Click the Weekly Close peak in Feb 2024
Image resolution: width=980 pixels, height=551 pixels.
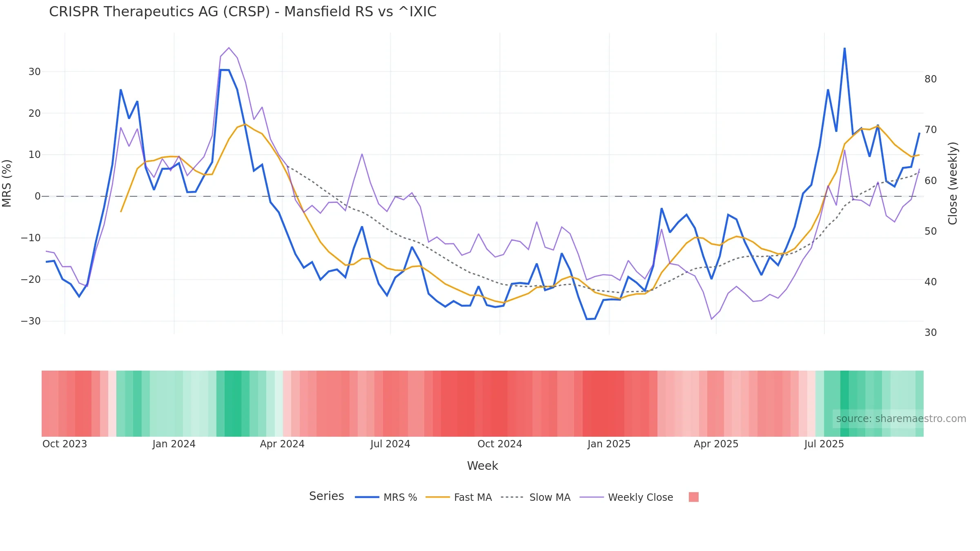[229, 48]
